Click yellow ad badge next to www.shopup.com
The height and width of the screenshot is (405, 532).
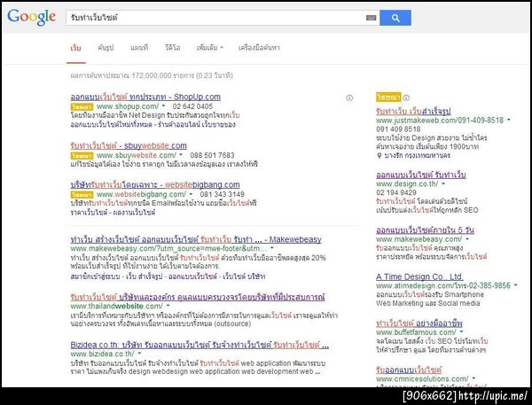coord(82,107)
